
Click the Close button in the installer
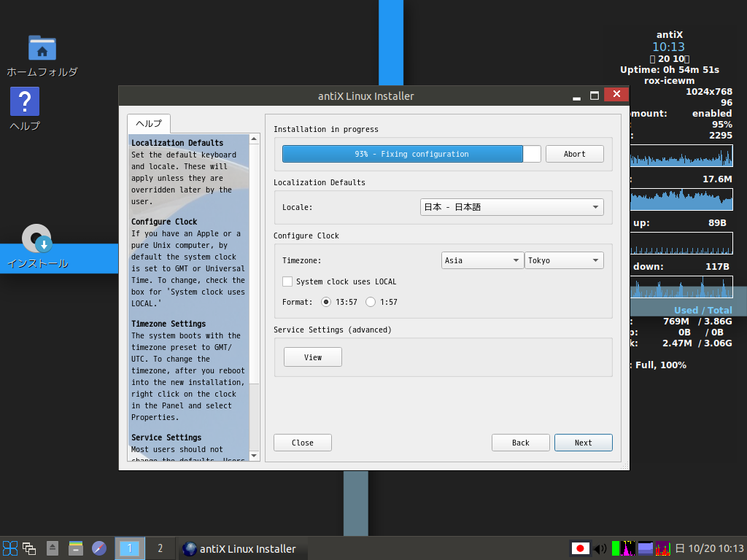coord(303,443)
